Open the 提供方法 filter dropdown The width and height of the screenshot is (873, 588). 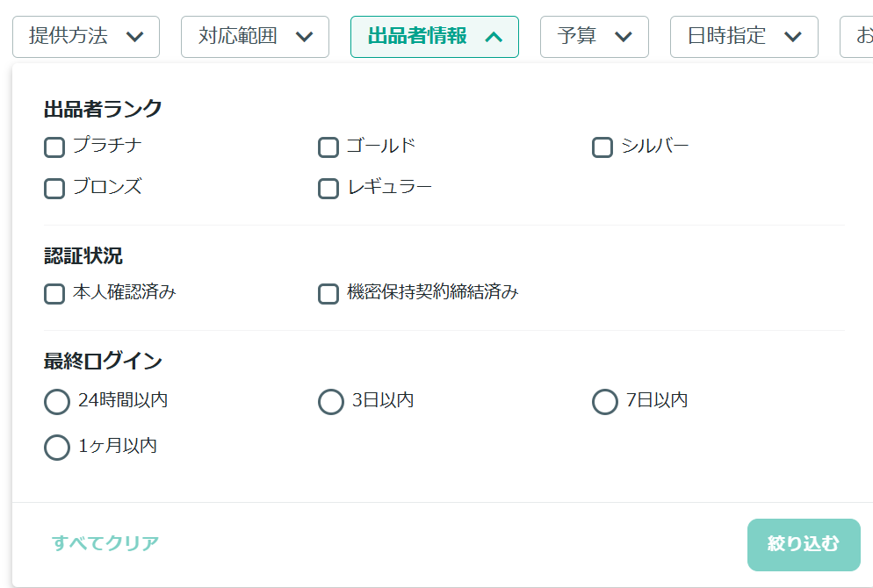[86, 37]
